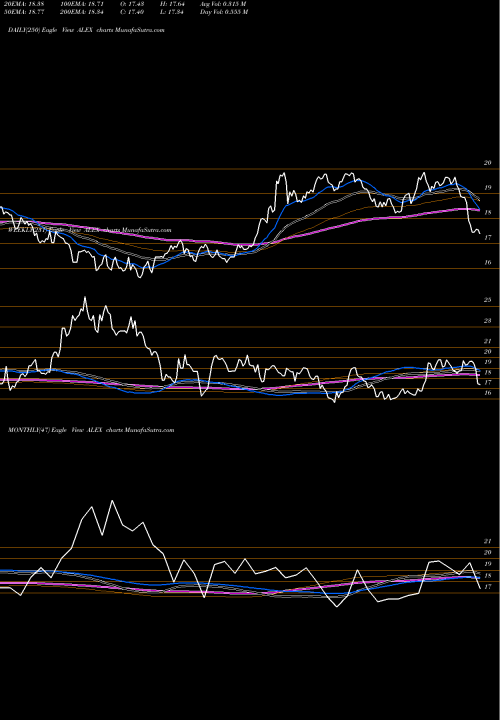The width and height of the screenshot is (500, 720).
Task: Click the 17 price label on monthly chart
Action: [x=487, y=587]
